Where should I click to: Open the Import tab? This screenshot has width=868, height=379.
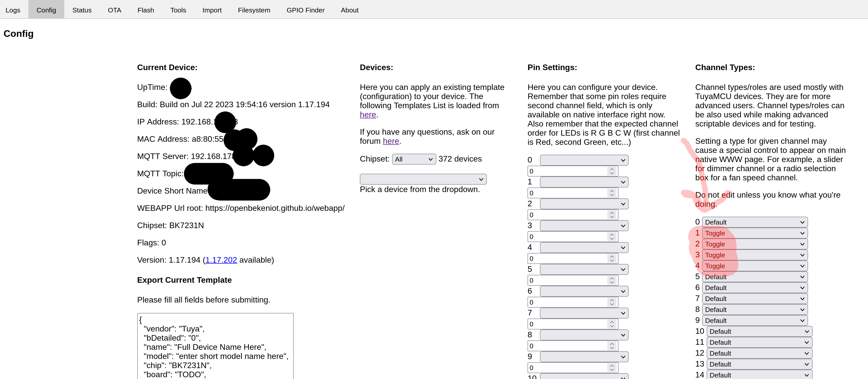pyautogui.click(x=212, y=10)
